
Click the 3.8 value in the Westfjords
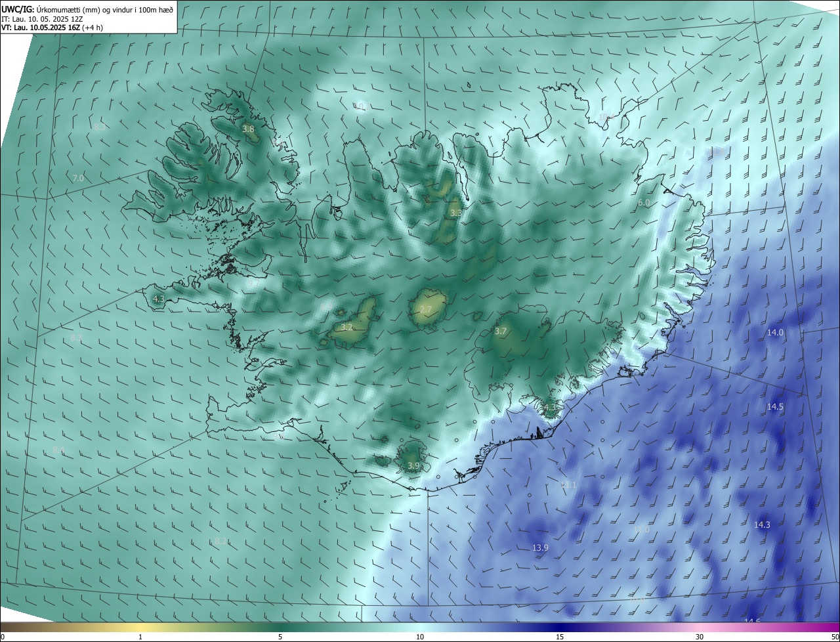(248, 129)
